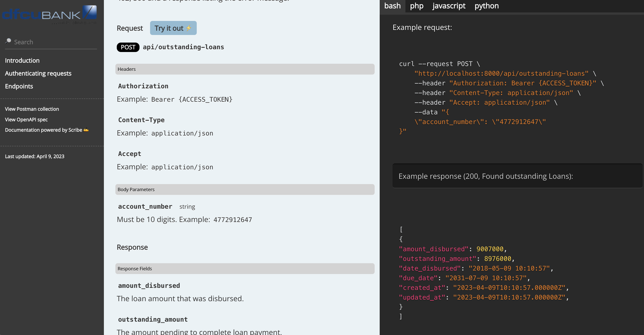The width and height of the screenshot is (644, 335).
Task: Click the api/outstanding-loans endpoint path
Action: coord(183,47)
